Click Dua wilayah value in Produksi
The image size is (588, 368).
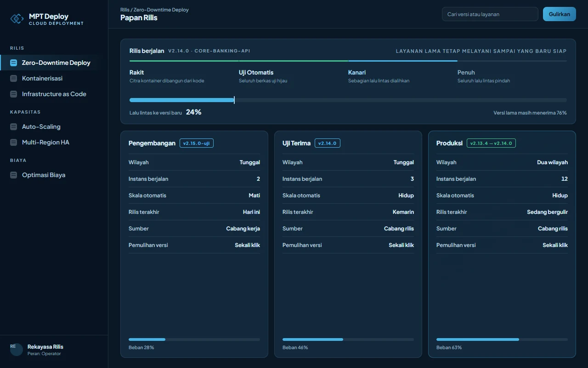(x=552, y=162)
